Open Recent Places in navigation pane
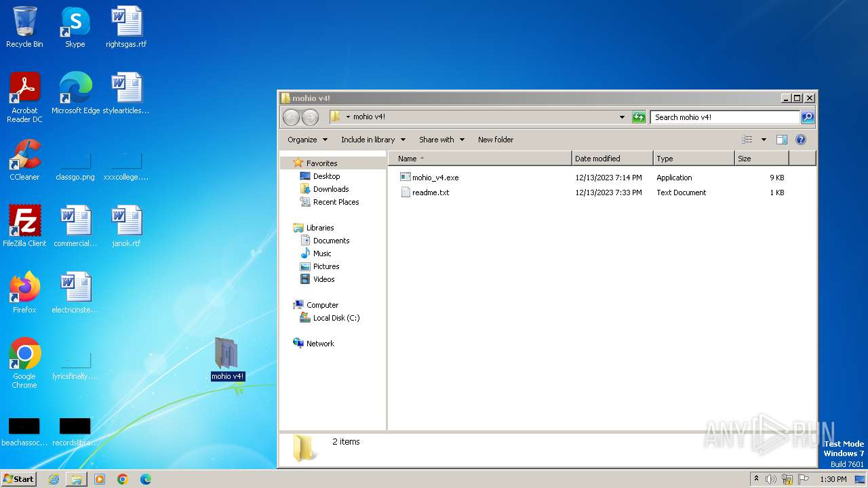This screenshot has width=868, height=488. (x=336, y=202)
